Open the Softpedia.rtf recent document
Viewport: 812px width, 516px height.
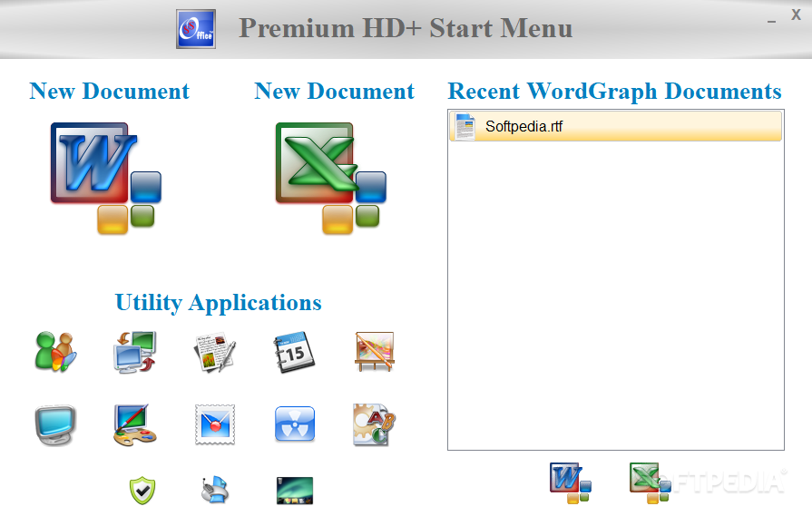(x=615, y=126)
